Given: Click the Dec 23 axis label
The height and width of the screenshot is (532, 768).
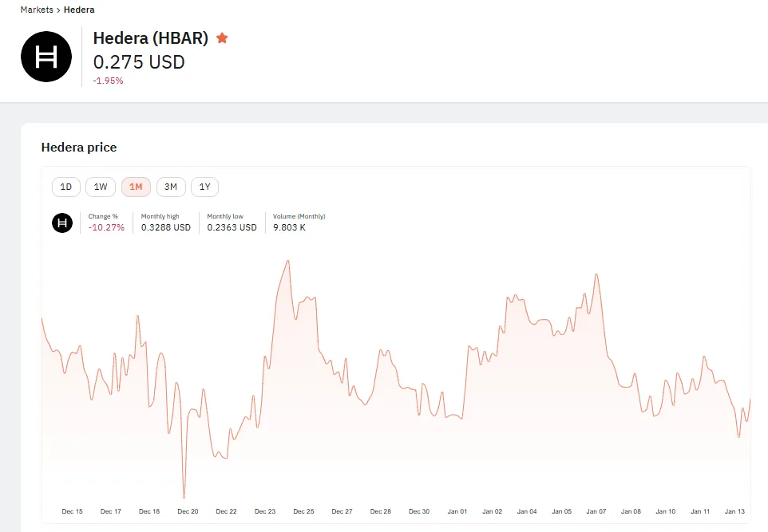Looking at the screenshot, I should [265, 511].
